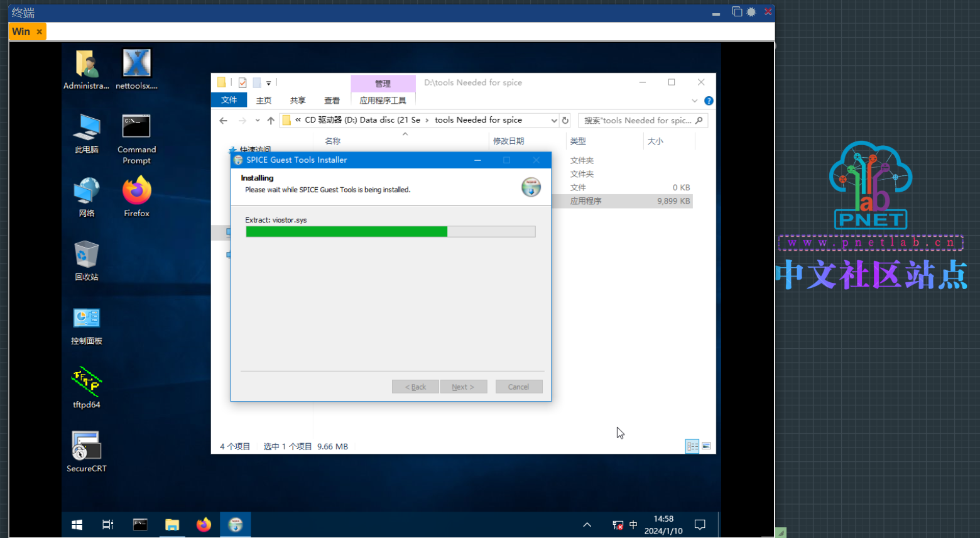Select the 管理 contextual tab

point(383,84)
